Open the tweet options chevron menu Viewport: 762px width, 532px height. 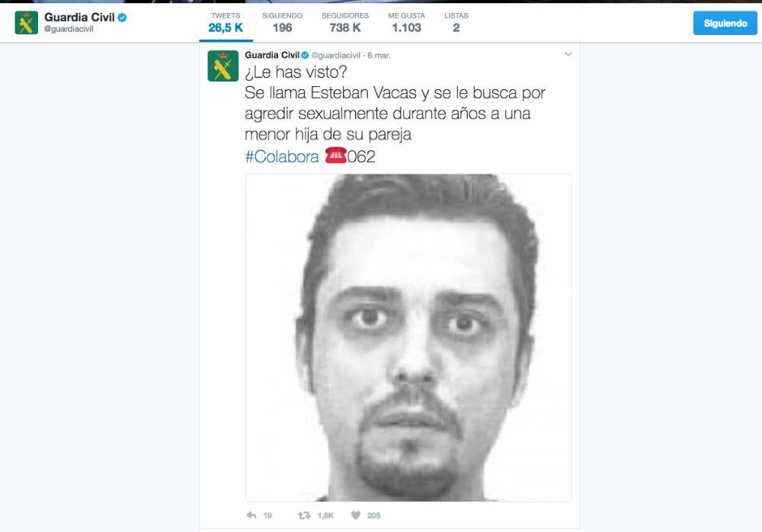tap(568, 54)
